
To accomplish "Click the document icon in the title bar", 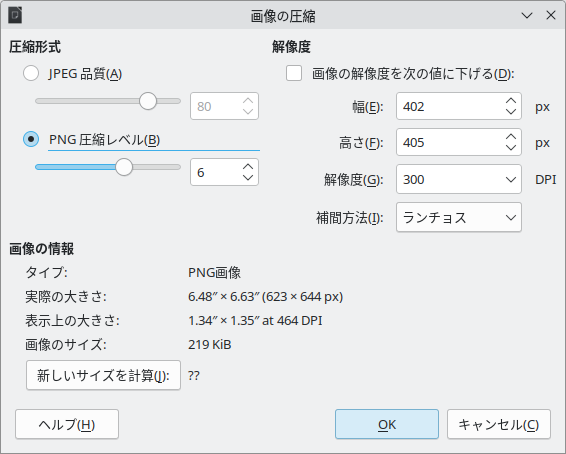I will [x=15, y=16].
